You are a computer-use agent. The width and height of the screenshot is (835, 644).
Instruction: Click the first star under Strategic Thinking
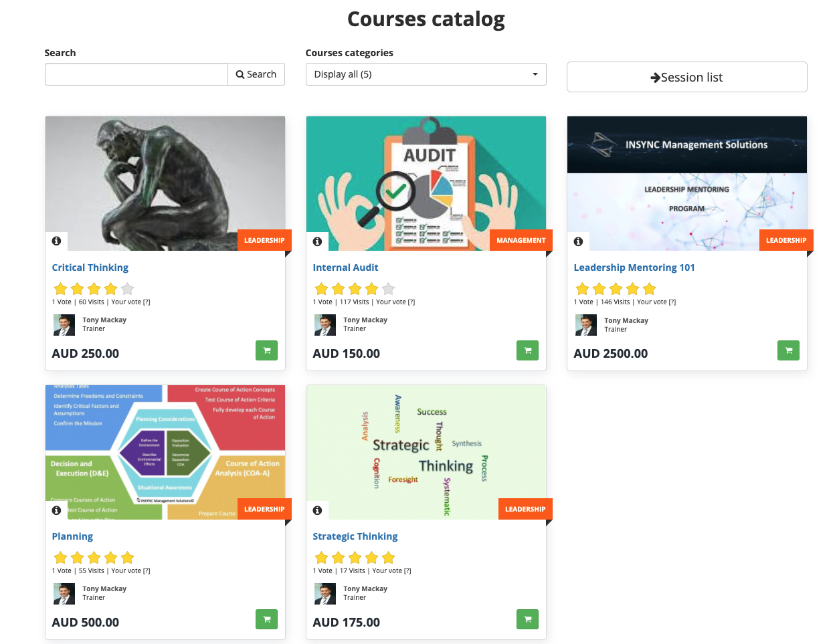(x=322, y=558)
